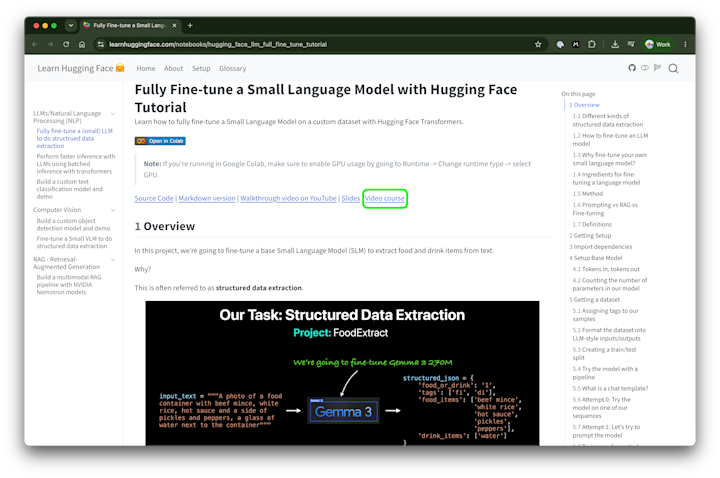Open the site search magnifier

673,68
